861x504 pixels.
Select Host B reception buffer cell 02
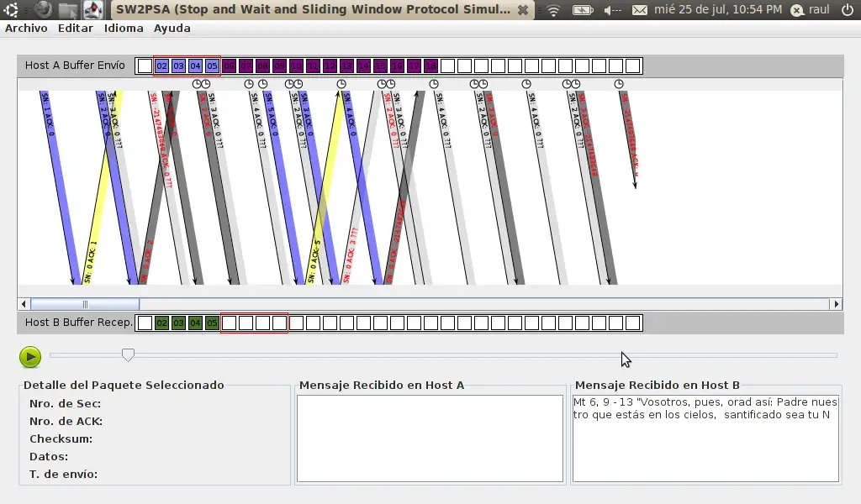pos(161,323)
